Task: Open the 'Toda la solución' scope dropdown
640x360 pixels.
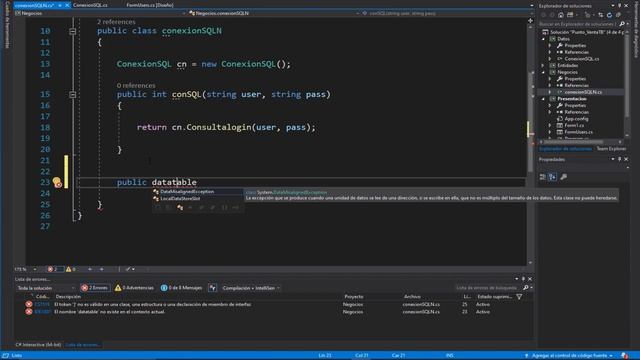Action: click(46, 288)
